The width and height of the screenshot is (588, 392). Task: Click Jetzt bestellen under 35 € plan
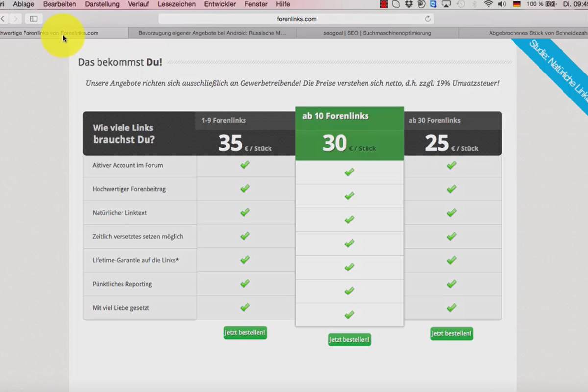(x=245, y=333)
